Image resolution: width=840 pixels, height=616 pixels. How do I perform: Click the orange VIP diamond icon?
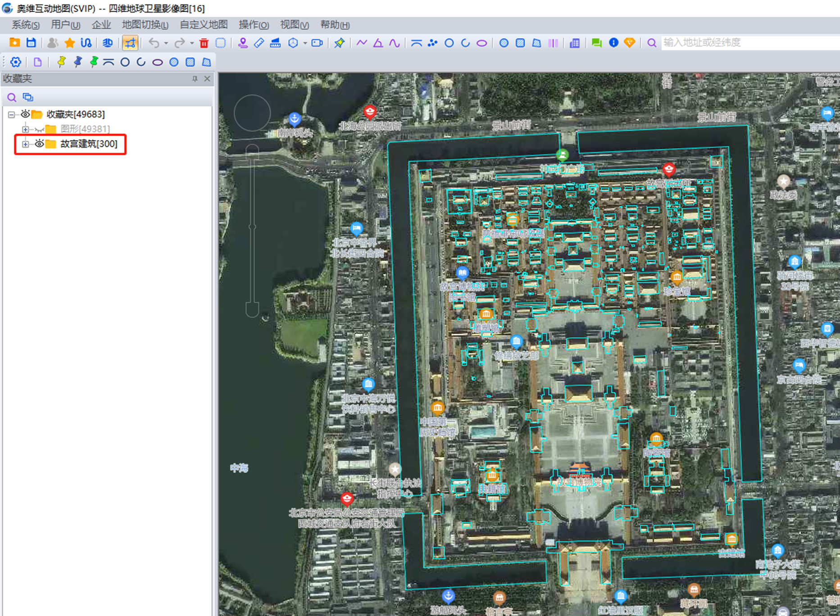click(x=629, y=43)
